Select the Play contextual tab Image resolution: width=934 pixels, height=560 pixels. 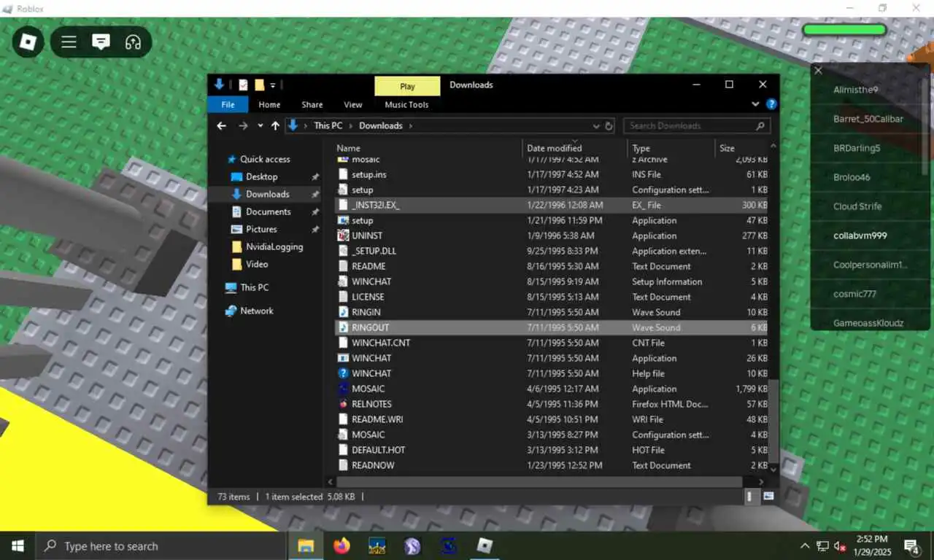click(407, 86)
